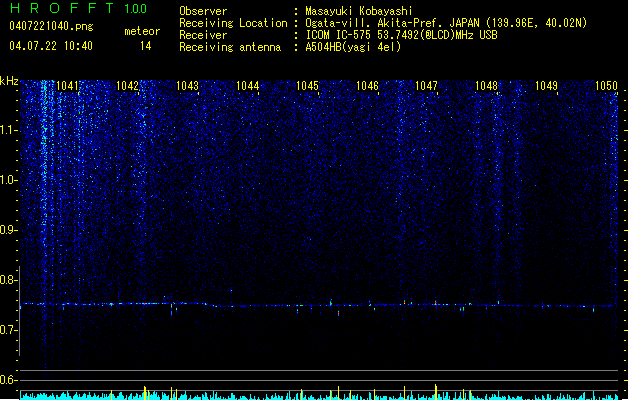Click the 1043 time marker
The width and height of the screenshot is (629, 400).
(x=187, y=86)
